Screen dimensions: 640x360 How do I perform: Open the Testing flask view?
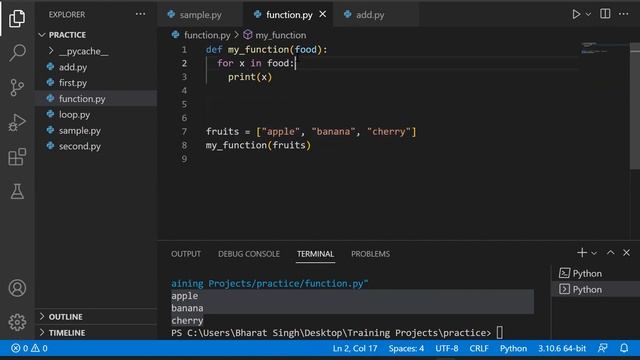pos(17,191)
